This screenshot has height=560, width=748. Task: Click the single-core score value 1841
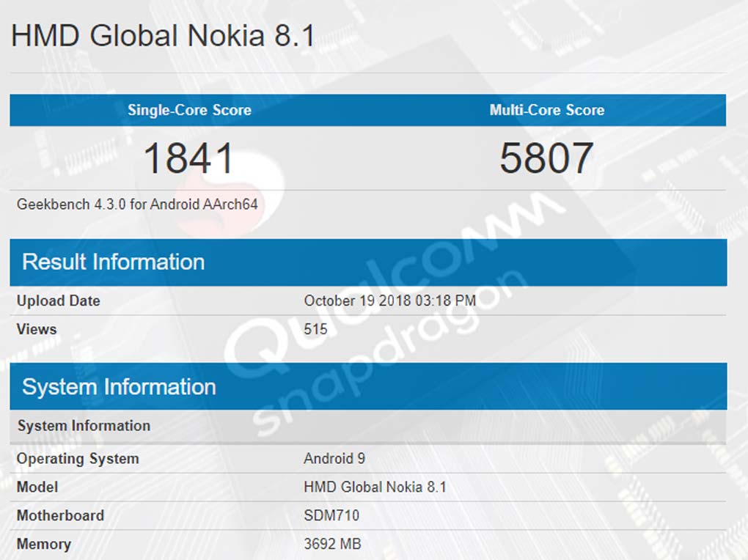pos(189,158)
